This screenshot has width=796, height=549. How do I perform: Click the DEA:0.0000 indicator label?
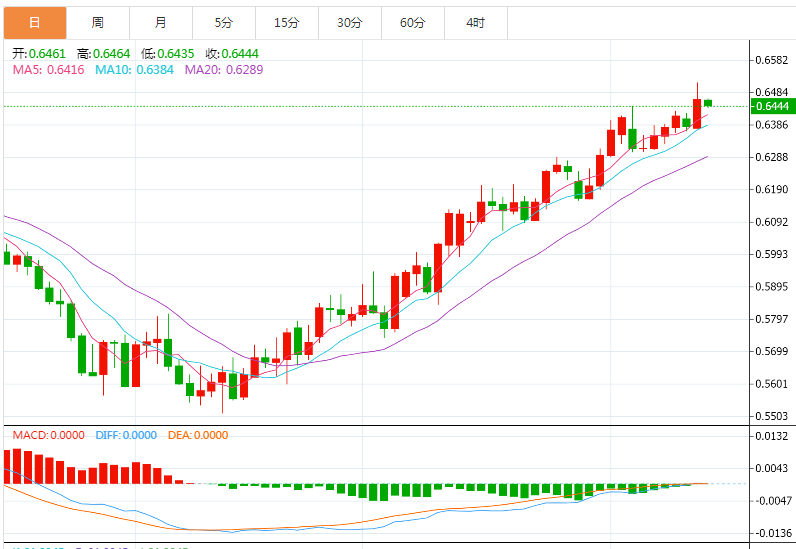pyautogui.click(x=198, y=435)
